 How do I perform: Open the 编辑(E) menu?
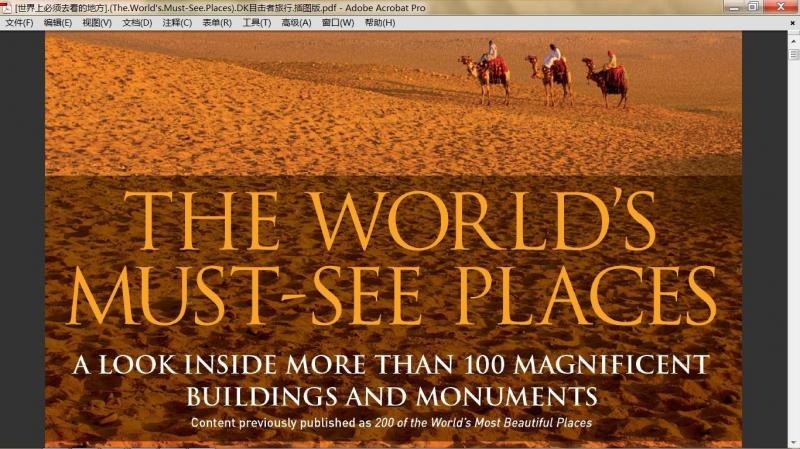click(x=58, y=23)
